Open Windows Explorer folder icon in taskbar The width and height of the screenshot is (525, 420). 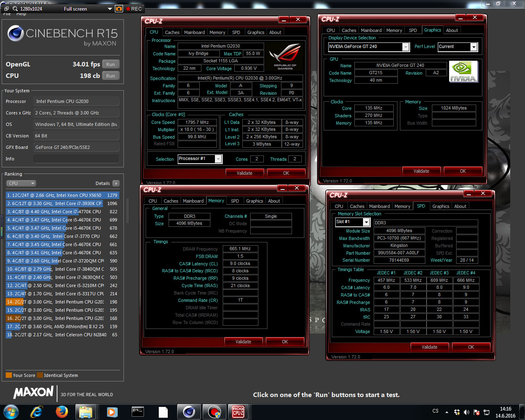(x=86, y=411)
